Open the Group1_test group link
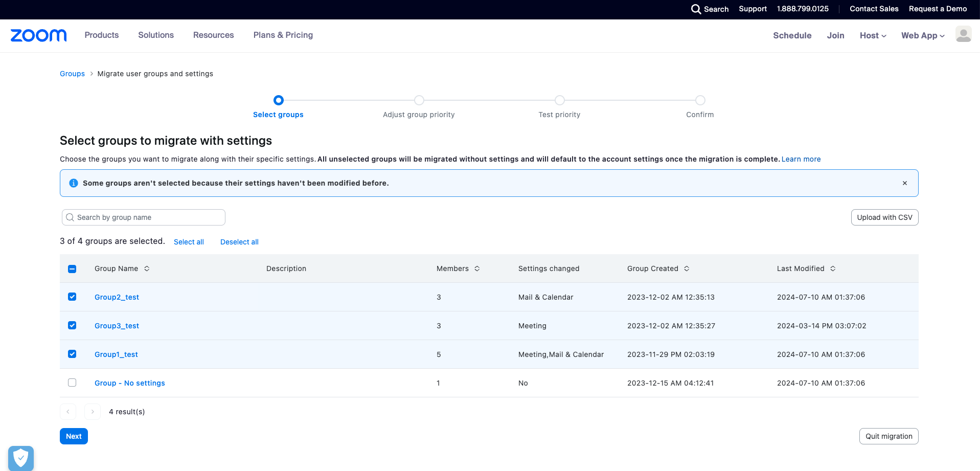This screenshot has width=980, height=471. click(x=116, y=354)
